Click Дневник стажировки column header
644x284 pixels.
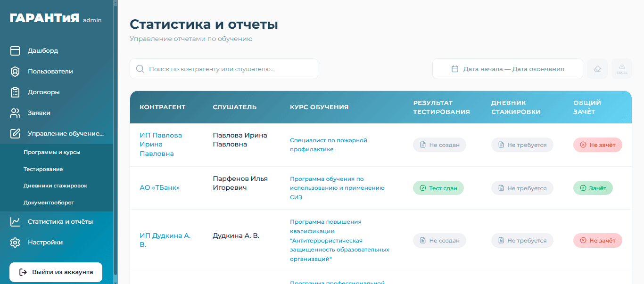point(516,107)
